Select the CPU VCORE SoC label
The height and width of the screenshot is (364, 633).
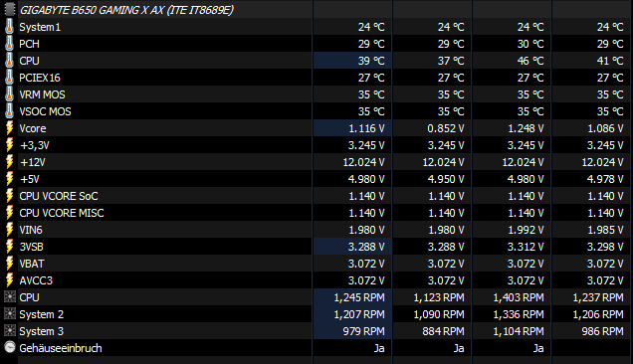(x=59, y=196)
